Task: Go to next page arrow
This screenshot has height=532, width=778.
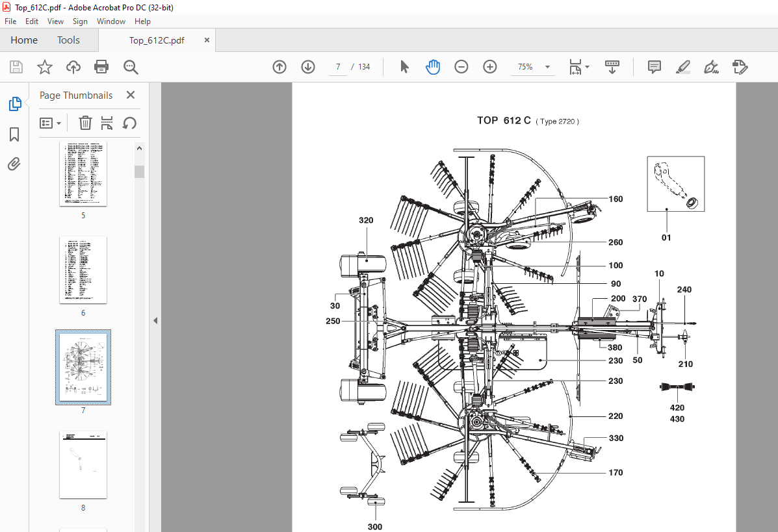Action: 308,67
